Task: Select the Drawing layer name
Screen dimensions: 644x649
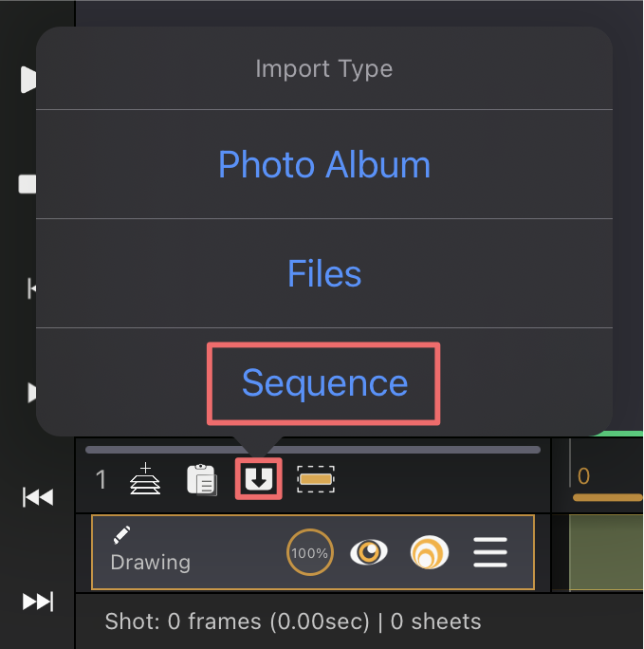Action: pos(150,563)
